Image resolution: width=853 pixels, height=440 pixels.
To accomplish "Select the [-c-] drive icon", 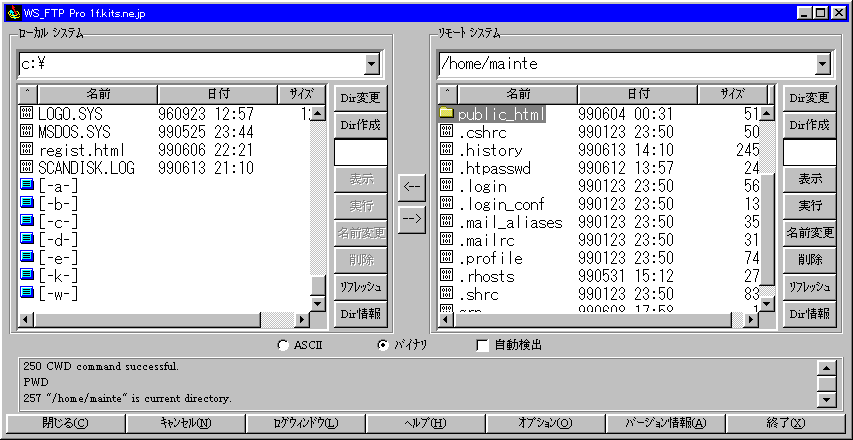I will point(26,221).
